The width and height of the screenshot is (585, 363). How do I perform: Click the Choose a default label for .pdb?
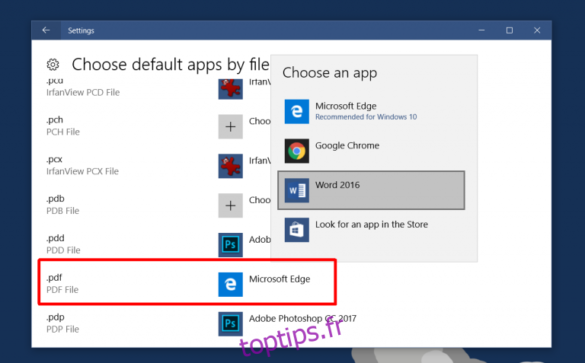point(260,200)
